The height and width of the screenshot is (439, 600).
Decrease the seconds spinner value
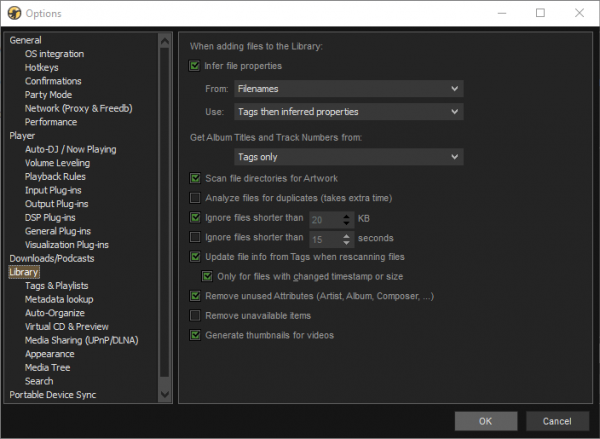click(346, 243)
